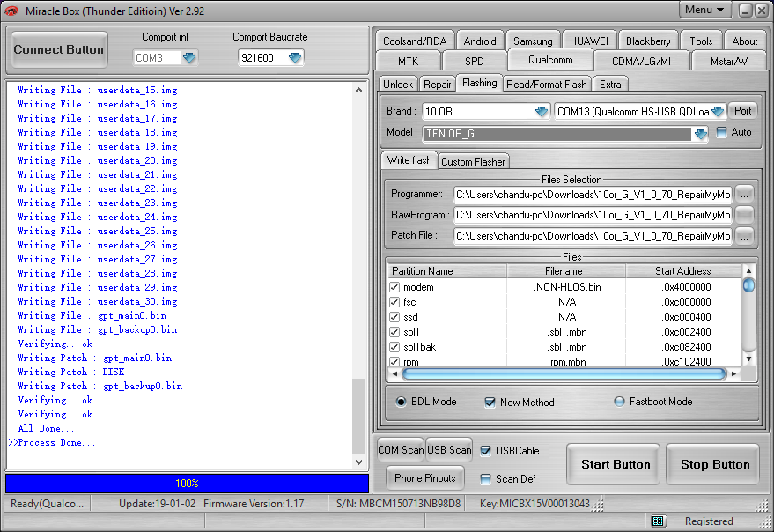Open the Extra sub-tab
The width and height of the screenshot is (774, 532).
(610, 85)
